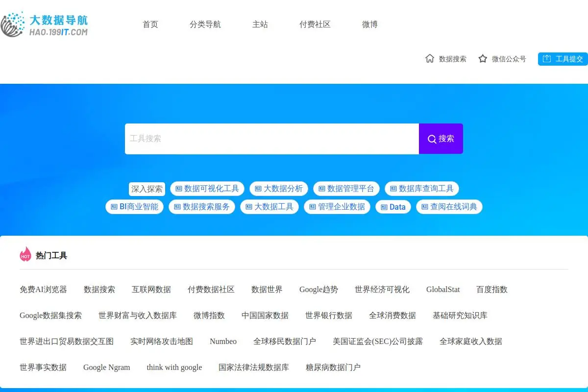Open the 免费AI浏览器 link
The width and height of the screenshot is (588, 392).
(43, 290)
